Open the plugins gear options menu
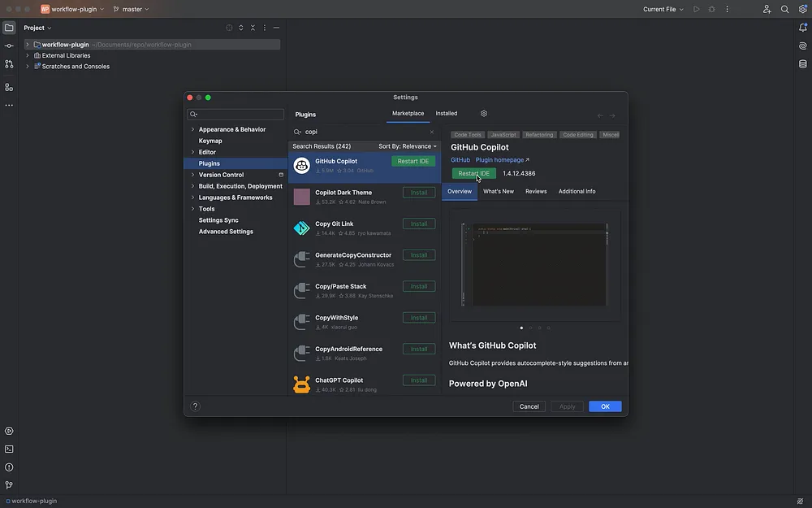 tap(484, 114)
